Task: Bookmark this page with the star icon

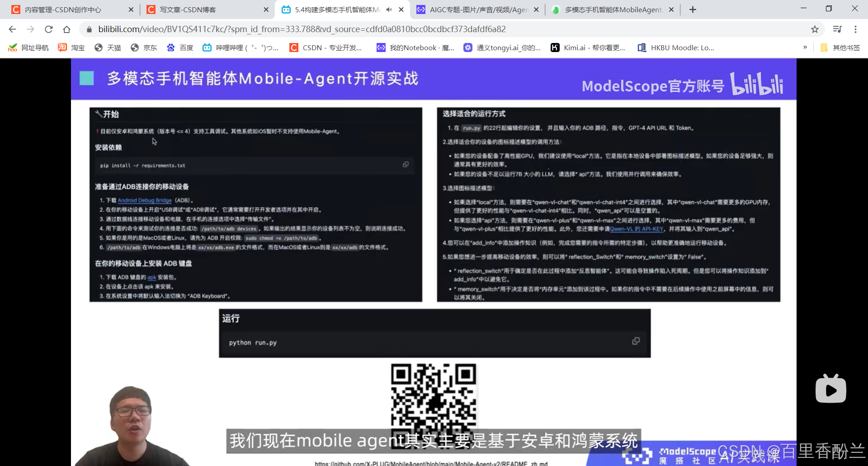Action: click(815, 29)
